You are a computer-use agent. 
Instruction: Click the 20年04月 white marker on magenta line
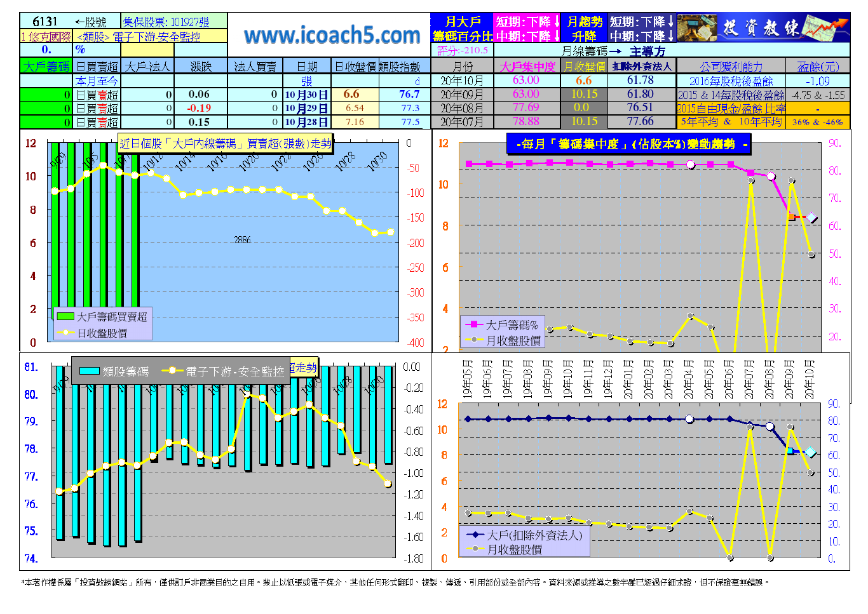(691, 164)
